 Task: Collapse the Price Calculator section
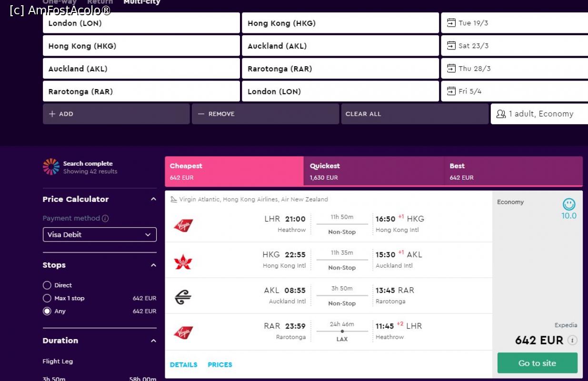pos(153,199)
